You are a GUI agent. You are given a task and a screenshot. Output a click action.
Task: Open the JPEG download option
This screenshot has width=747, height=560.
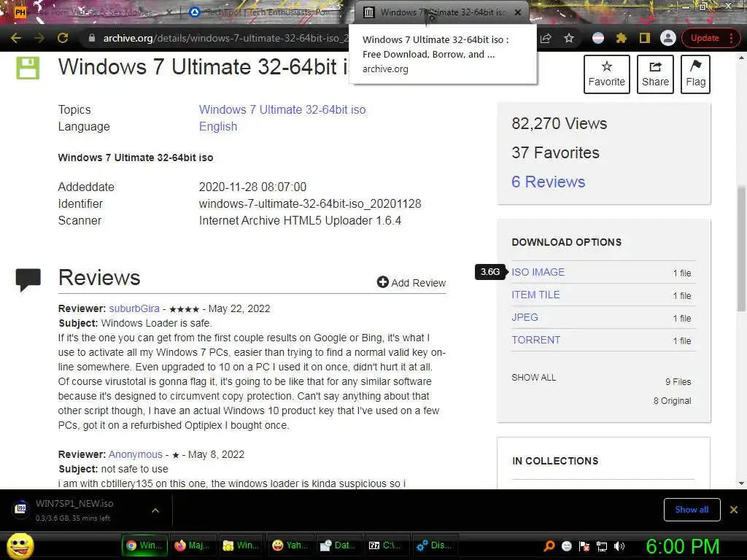(525, 317)
